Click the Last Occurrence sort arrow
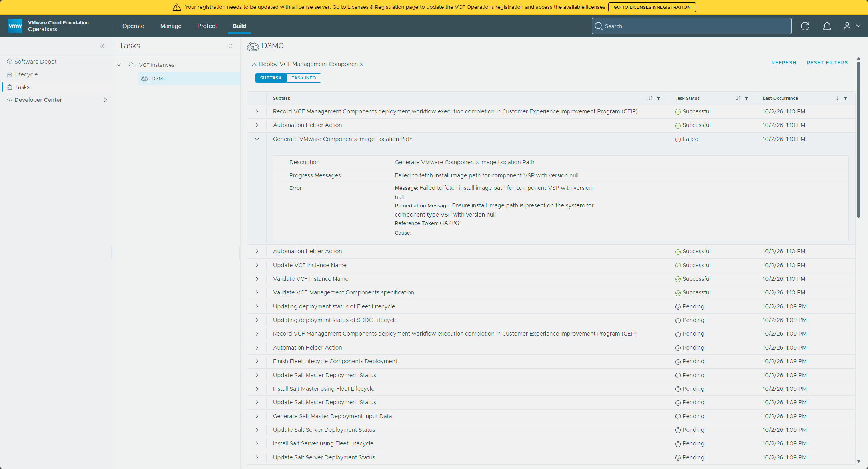 click(837, 98)
